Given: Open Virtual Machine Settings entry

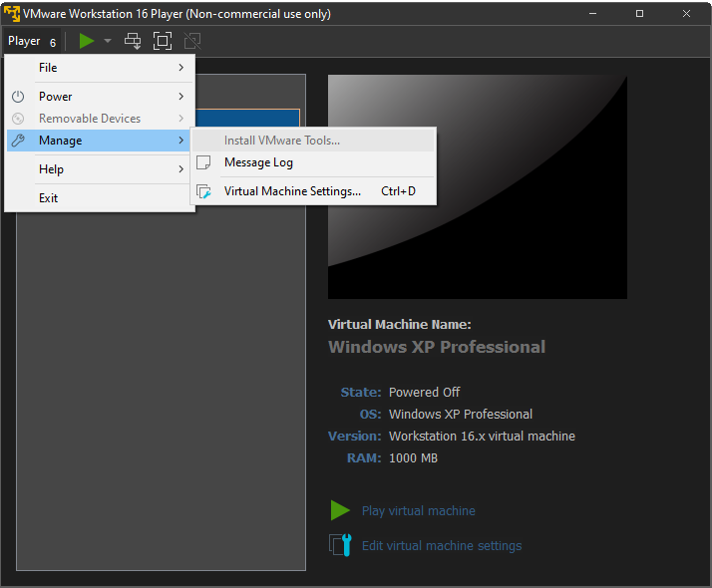Looking at the screenshot, I should [313, 191].
